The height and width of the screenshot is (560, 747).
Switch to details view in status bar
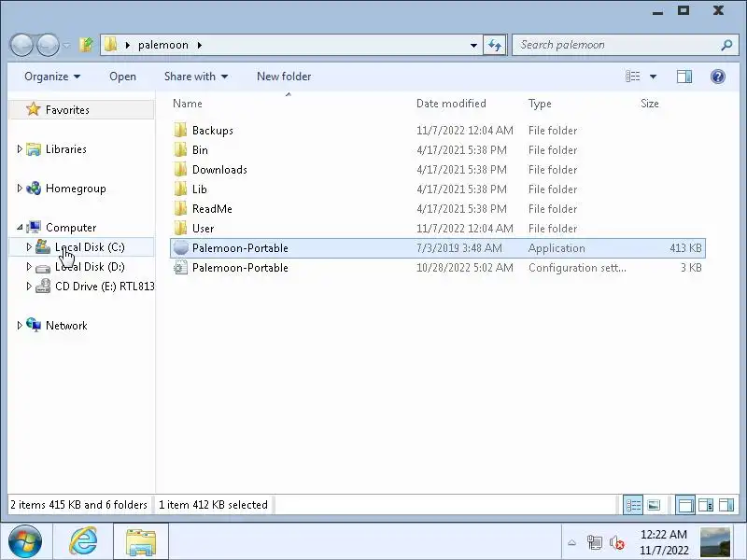tap(633, 505)
